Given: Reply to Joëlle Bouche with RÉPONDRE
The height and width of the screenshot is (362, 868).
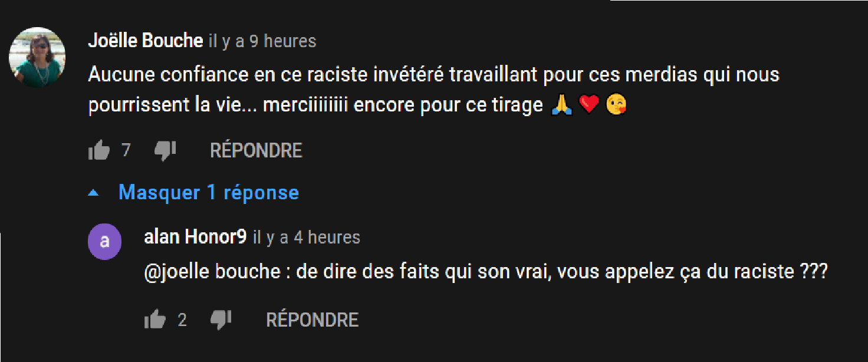Looking at the screenshot, I should (x=256, y=151).
